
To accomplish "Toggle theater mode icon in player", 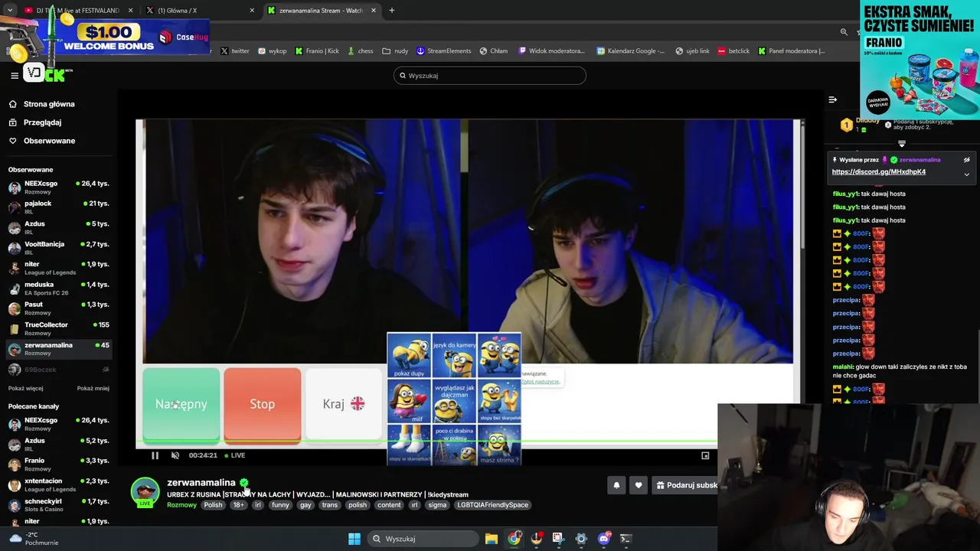I will (x=705, y=455).
